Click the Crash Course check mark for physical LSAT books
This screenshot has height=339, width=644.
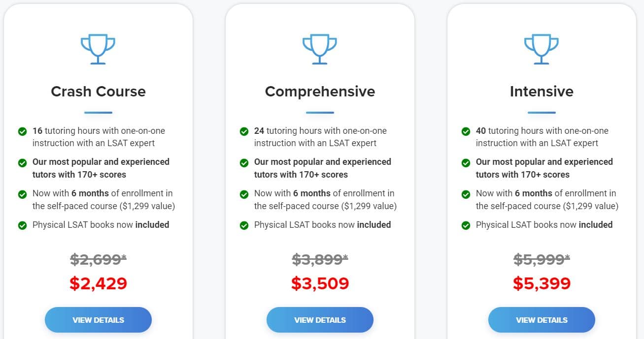point(22,225)
